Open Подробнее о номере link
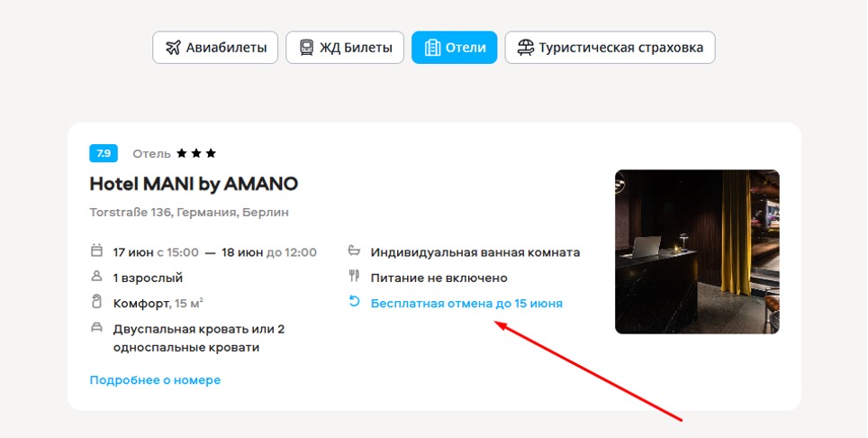The height and width of the screenshot is (438, 868). coord(155,380)
